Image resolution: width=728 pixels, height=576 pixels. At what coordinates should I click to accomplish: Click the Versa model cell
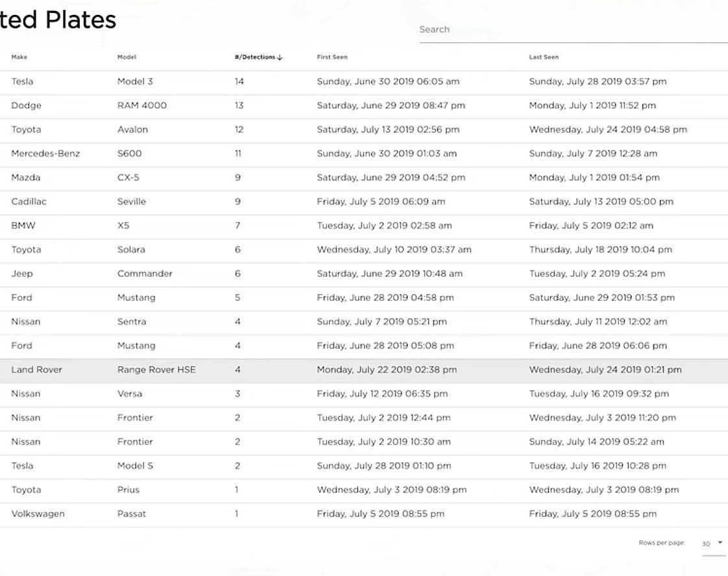[x=130, y=394]
